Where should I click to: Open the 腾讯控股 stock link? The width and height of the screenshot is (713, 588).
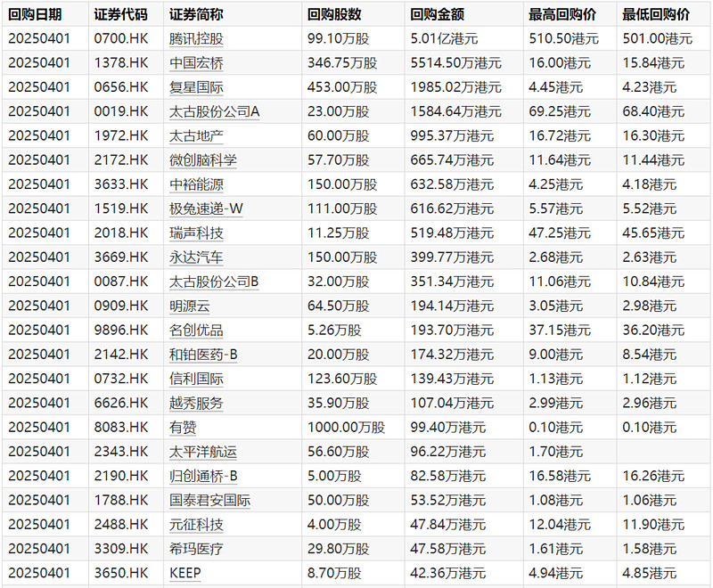tap(196, 38)
